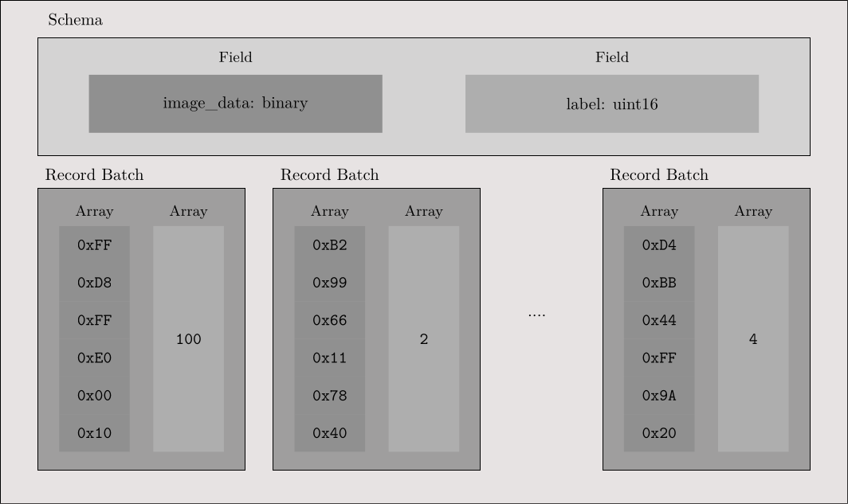Select the 0xD4 byte cell
Image resolution: width=848 pixels, height=504 pixels.
click(658, 245)
